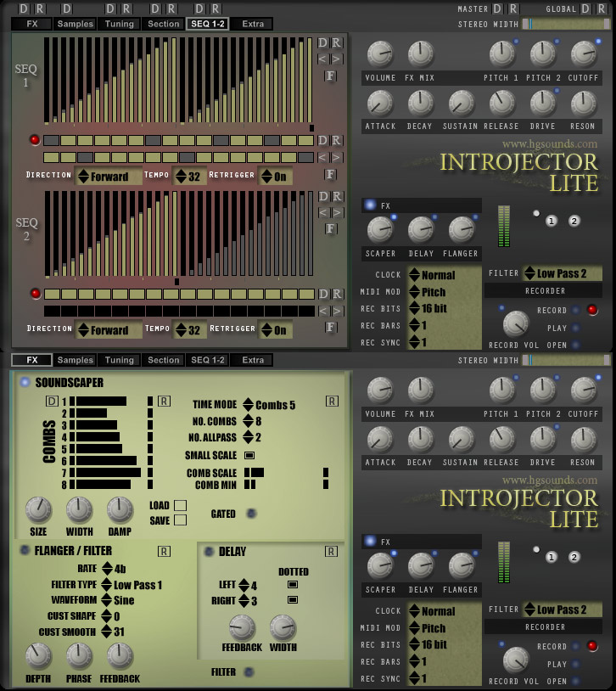Click the Combs R button beside comb bars
This screenshot has width=616, height=691.
[164, 401]
